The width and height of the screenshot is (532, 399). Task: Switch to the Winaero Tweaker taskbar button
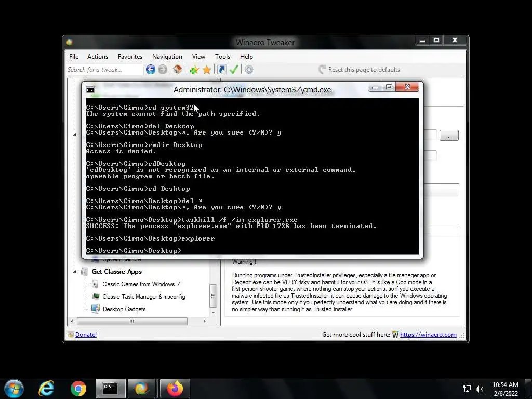coord(141,389)
